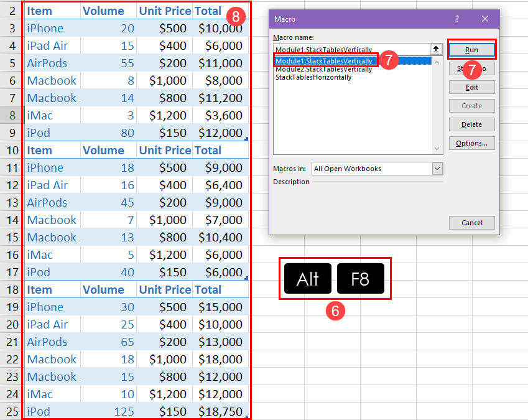Click the total $6,400 in row 12
The width and height of the screenshot is (528, 420).
(x=221, y=185)
